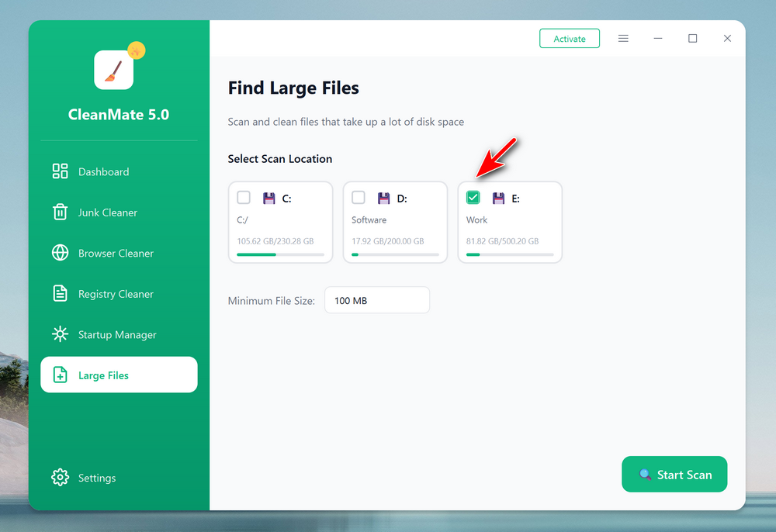Open the hamburger menu in title bar
Viewport: 776px width, 532px height.
pyautogui.click(x=623, y=39)
